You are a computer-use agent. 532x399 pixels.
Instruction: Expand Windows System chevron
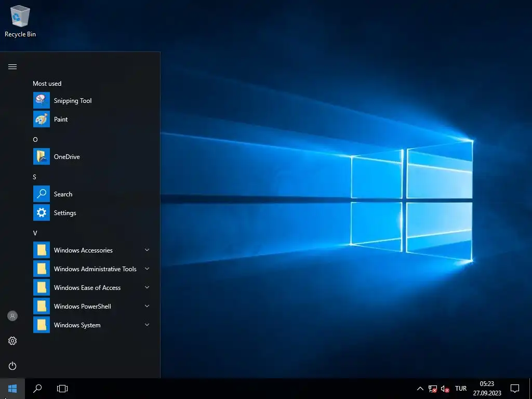(x=147, y=325)
